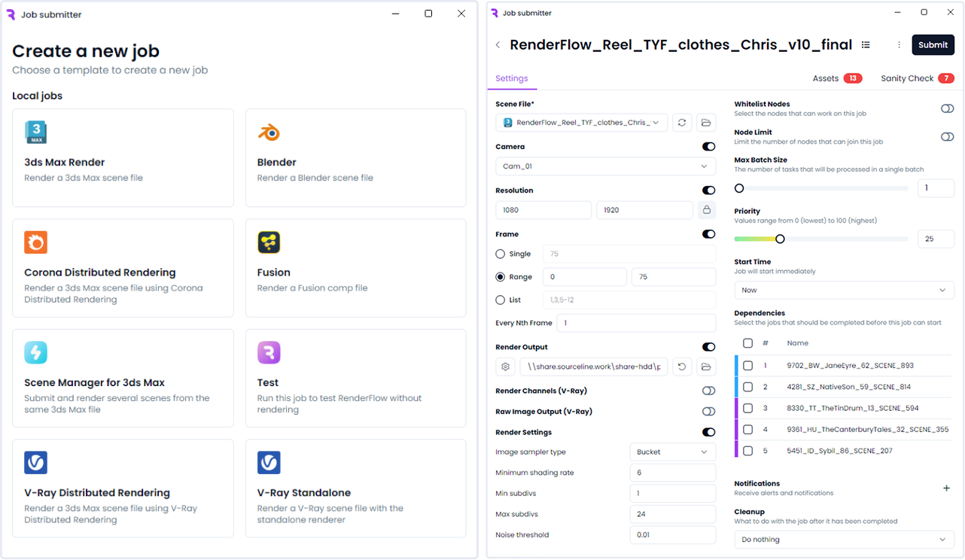Viewport: 965px width, 560px height.
Task: Toggle the Camera override switch
Action: tap(708, 147)
